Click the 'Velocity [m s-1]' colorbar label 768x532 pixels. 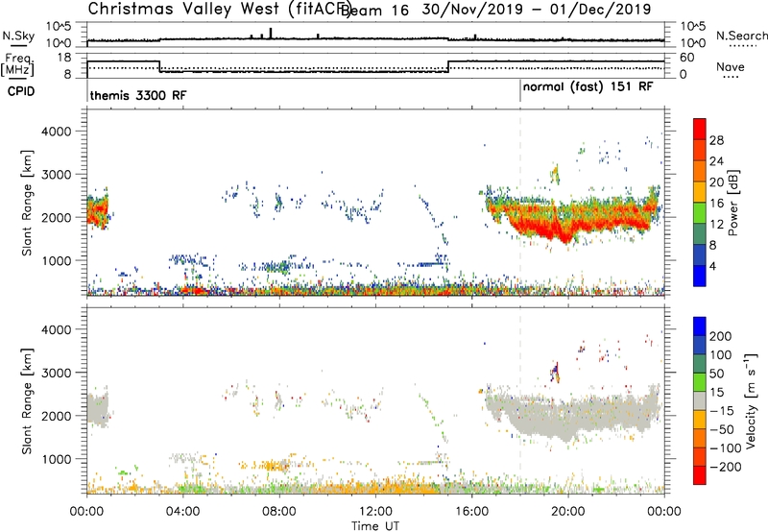point(751,400)
